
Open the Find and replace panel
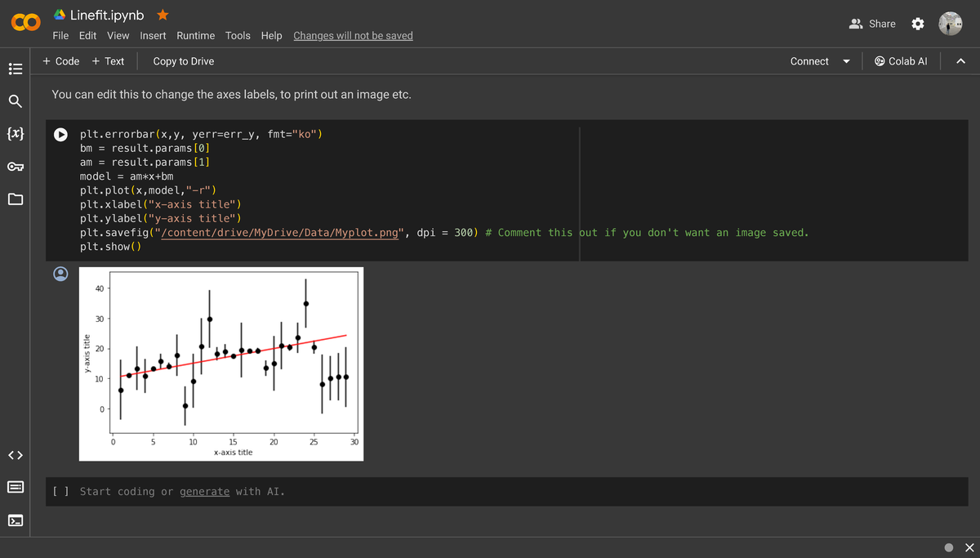pyautogui.click(x=15, y=100)
